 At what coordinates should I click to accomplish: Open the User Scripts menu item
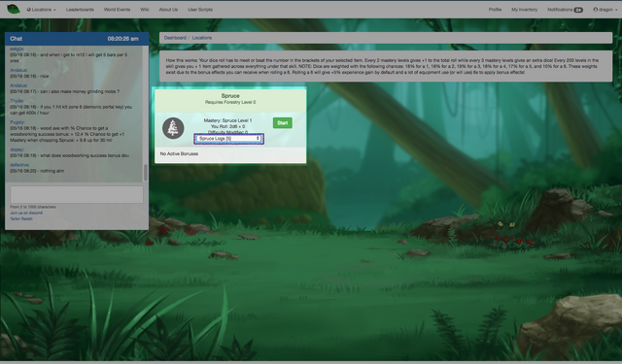click(200, 10)
